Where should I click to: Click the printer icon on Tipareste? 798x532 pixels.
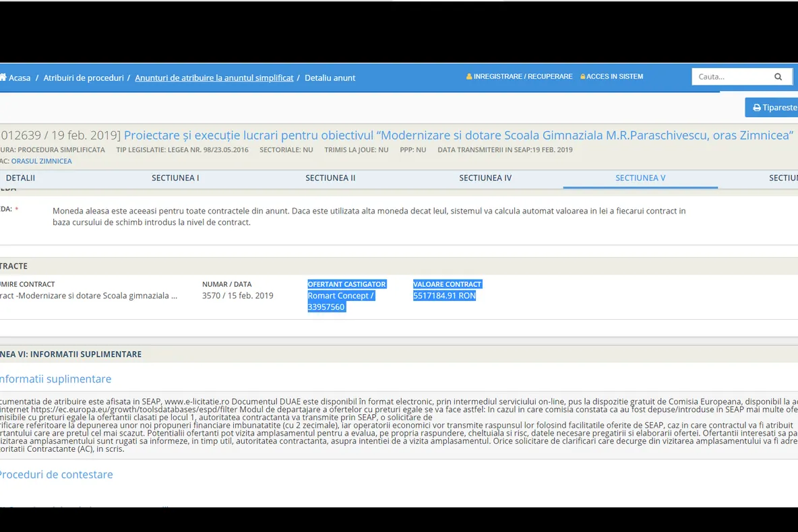click(x=757, y=108)
